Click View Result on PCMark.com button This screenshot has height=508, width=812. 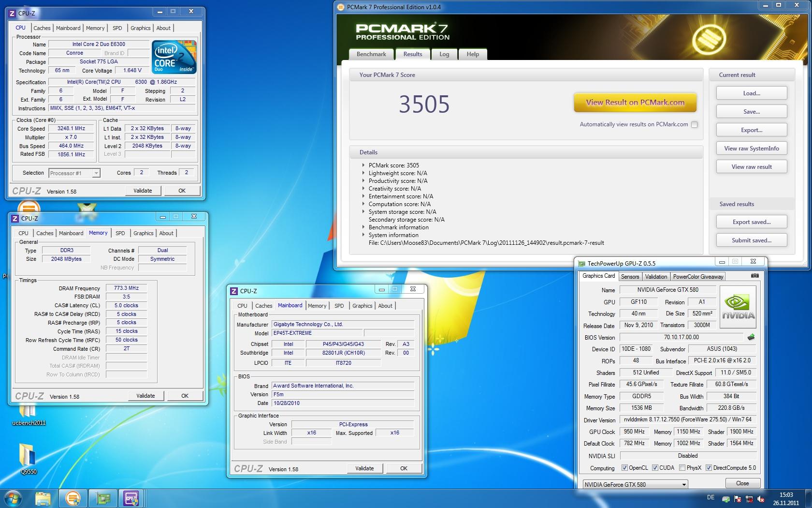[x=635, y=102]
